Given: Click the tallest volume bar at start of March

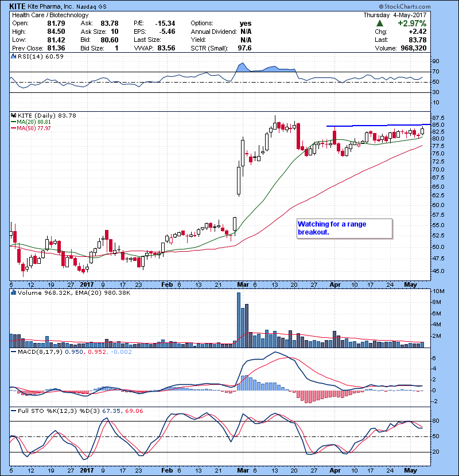Looking at the screenshot, I should 239,320.
